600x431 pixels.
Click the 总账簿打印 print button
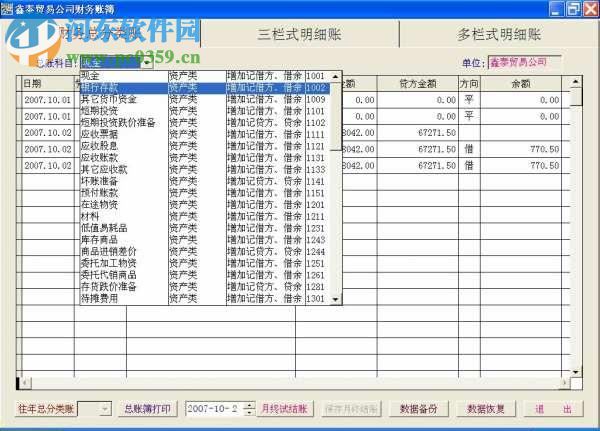click(x=148, y=409)
